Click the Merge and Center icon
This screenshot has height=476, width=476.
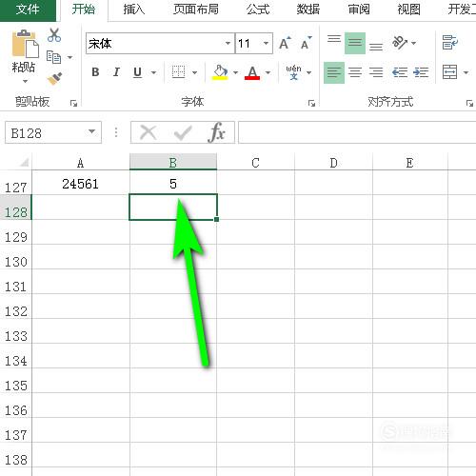pyautogui.click(x=450, y=72)
